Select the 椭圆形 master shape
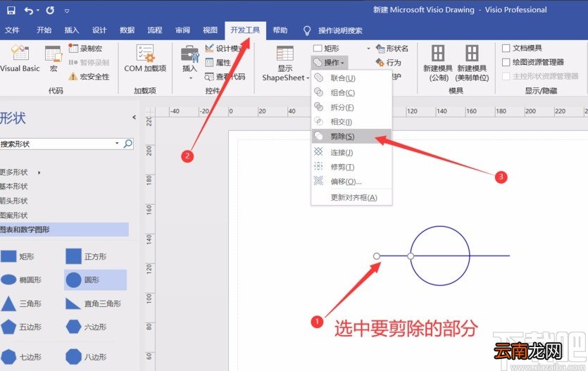This screenshot has width=588, height=371. (21, 279)
